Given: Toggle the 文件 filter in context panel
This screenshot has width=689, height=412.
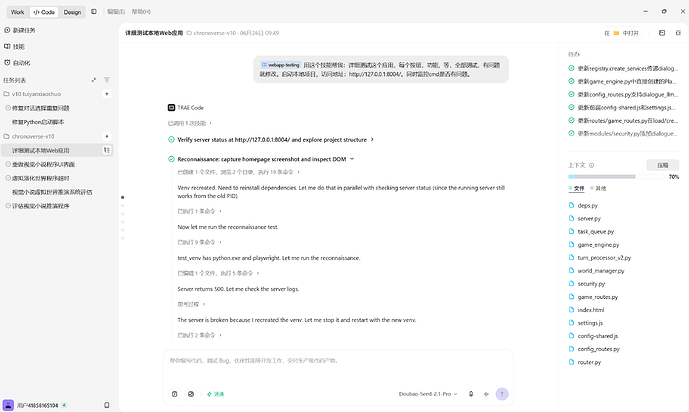Looking at the screenshot, I should tap(577, 188).
